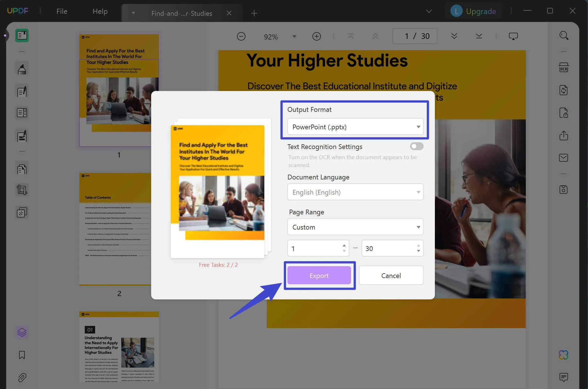The image size is (588, 389).
Task: Select the Crop Pages tool
Action: click(22, 190)
